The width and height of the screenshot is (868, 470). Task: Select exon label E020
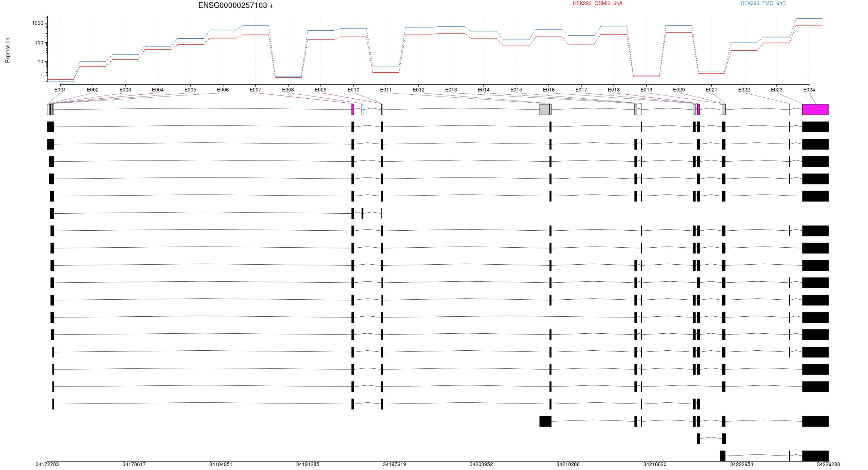[x=679, y=90]
